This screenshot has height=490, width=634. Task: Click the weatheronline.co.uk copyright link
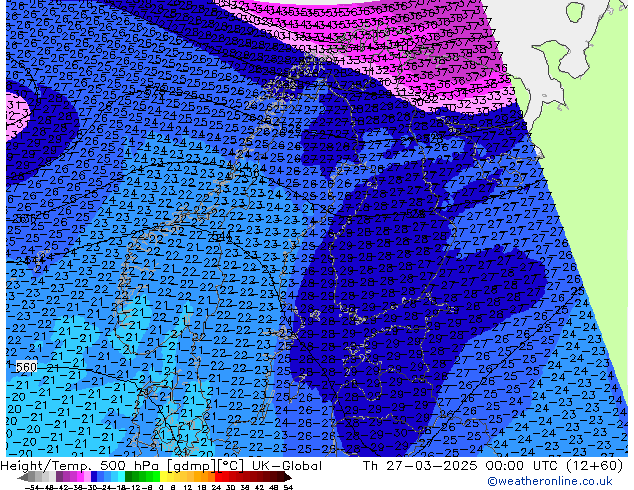[549, 481]
